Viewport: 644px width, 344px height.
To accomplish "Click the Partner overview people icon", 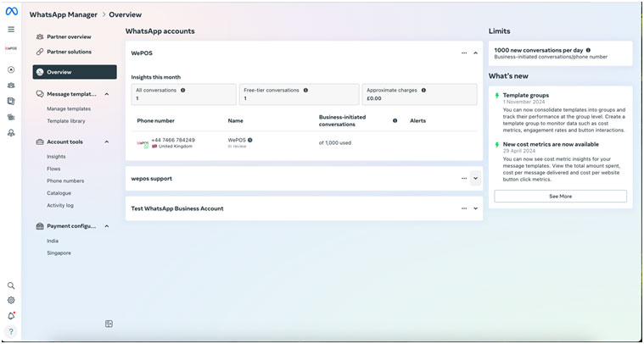I will coord(40,37).
